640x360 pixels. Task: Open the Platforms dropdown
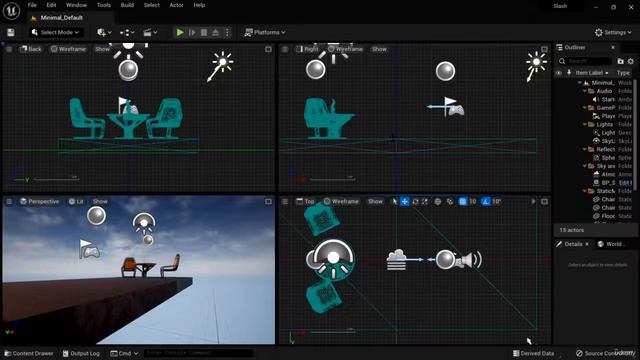[x=264, y=32]
